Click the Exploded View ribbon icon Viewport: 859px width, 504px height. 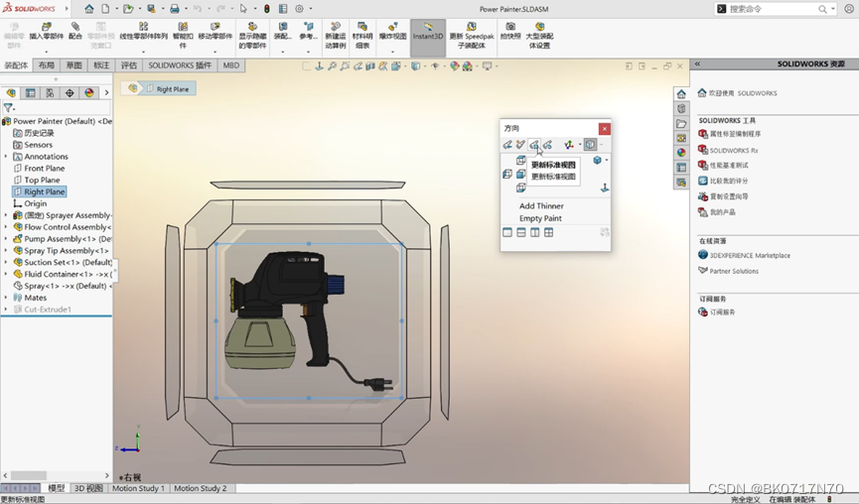pyautogui.click(x=393, y=31)
